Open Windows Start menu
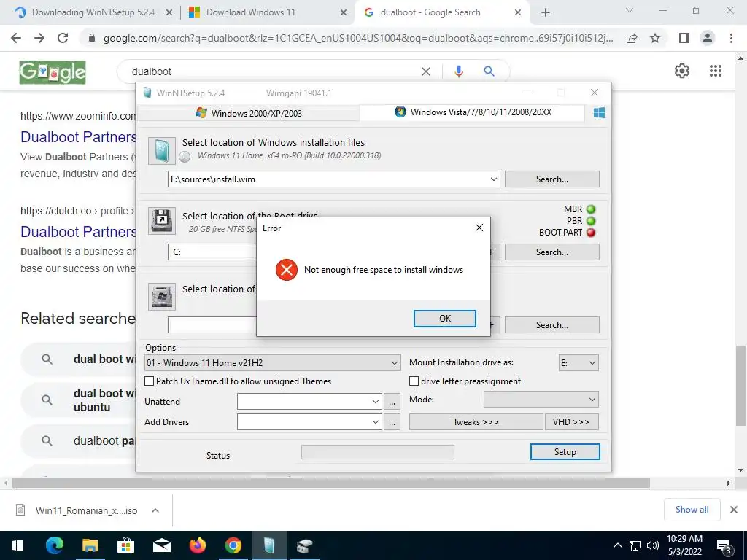Screen dimensions: 747x560 (x=18, y=545)
